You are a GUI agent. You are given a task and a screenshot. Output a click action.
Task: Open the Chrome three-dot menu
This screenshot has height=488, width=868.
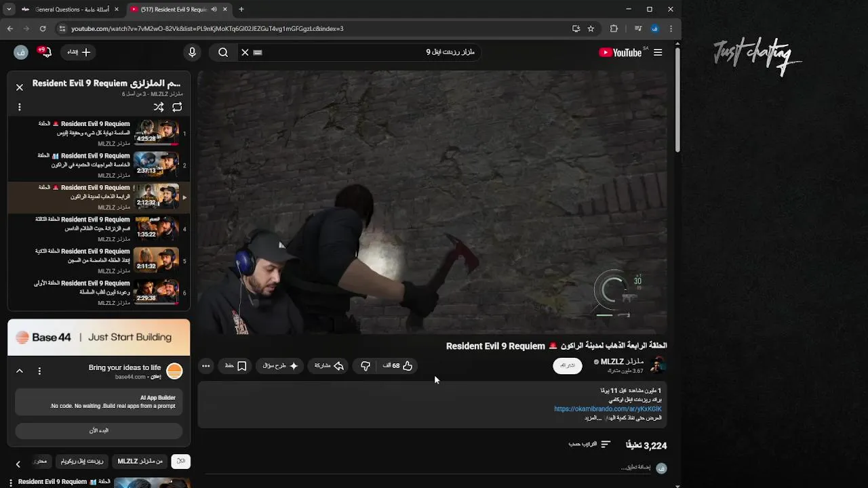point(671,28)
